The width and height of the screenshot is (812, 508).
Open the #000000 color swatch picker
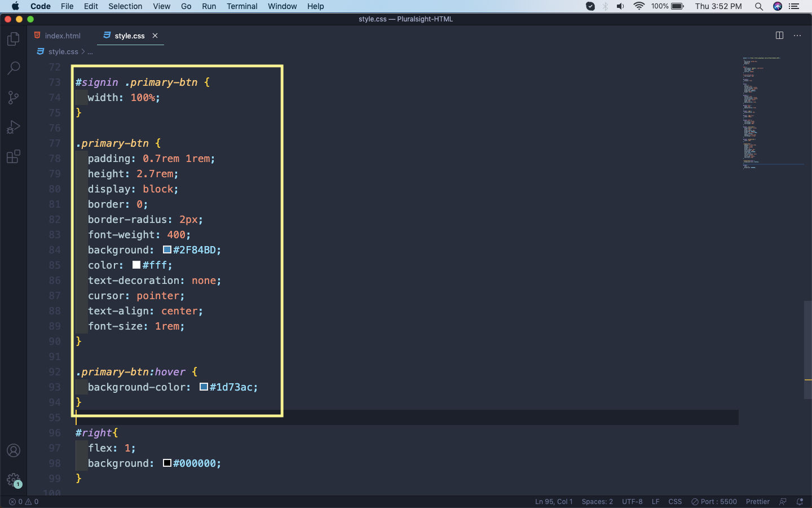tap(167, 463)
